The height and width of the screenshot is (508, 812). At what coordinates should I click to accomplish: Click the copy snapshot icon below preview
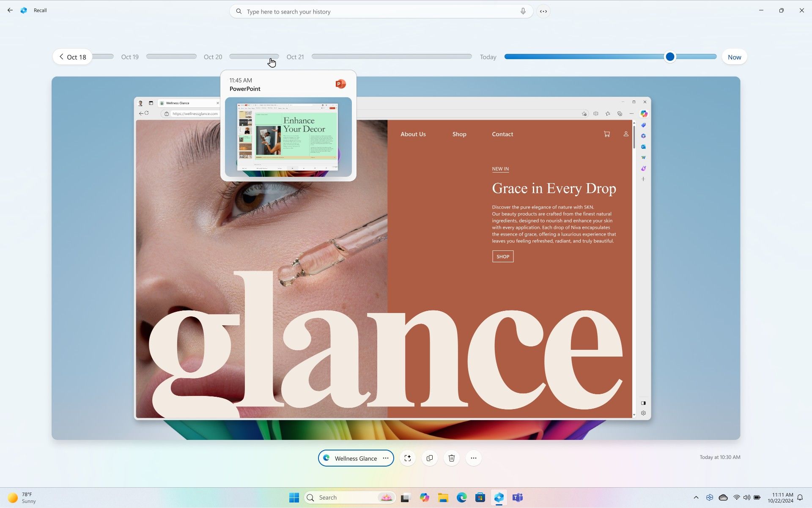tap(429, 458)
